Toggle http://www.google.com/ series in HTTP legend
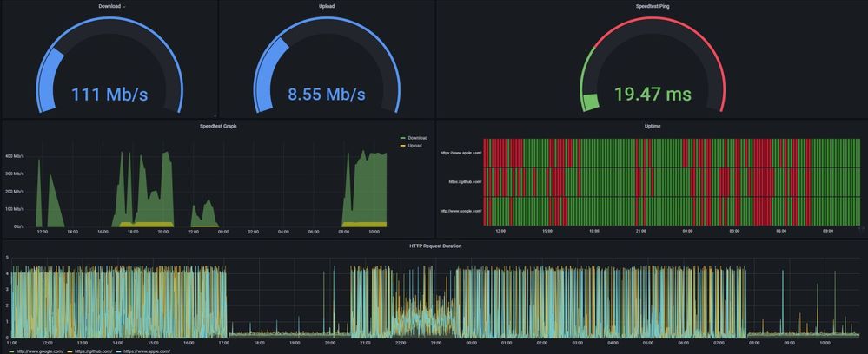 point(38,351)
